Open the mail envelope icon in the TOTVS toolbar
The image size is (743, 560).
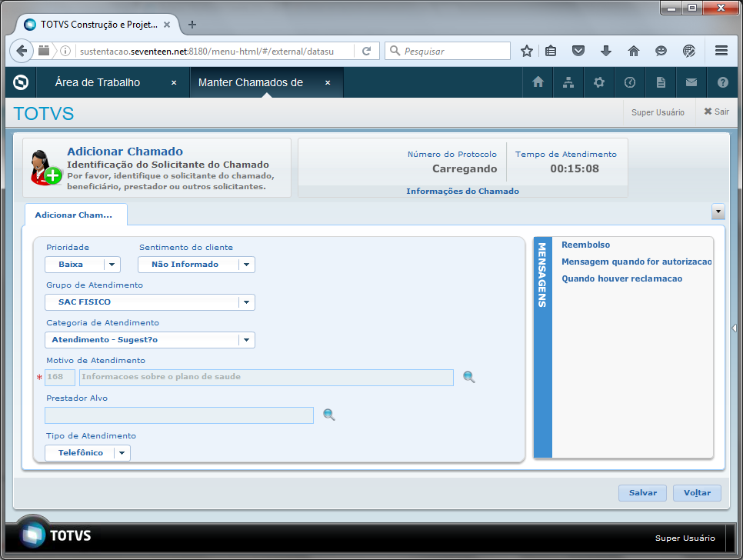(691, 82)
